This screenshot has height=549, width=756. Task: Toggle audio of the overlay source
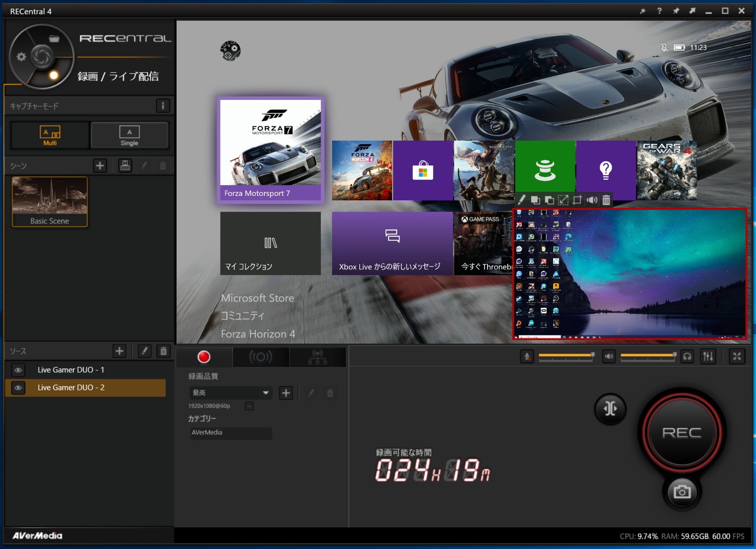592,200
